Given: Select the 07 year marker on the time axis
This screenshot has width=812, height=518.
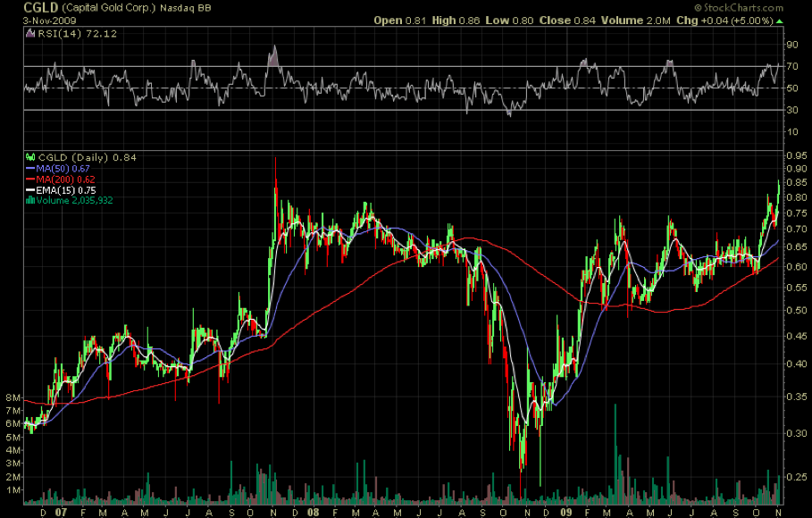Looking at the screenshot, I should click(61, 513).
